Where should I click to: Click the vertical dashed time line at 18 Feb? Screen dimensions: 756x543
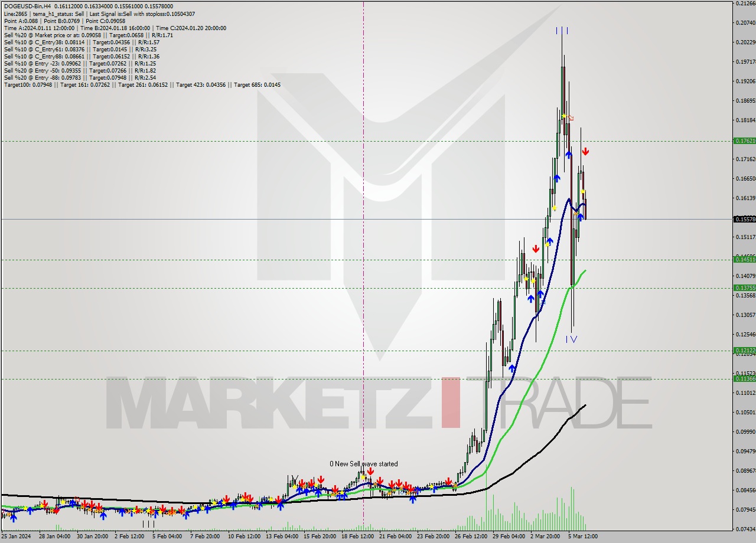(x=363, y=266)
